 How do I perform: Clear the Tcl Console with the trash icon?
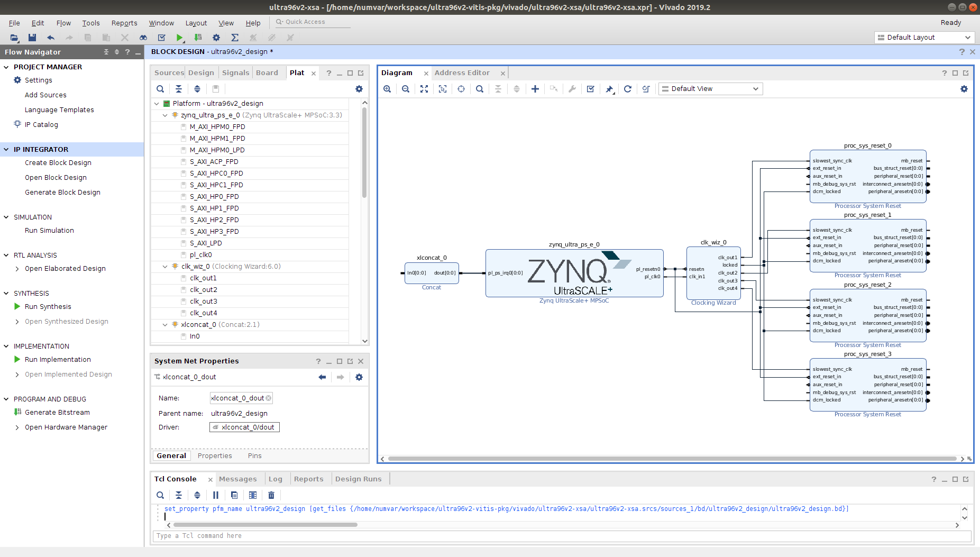pyautogui.click(x=271, y=495)
